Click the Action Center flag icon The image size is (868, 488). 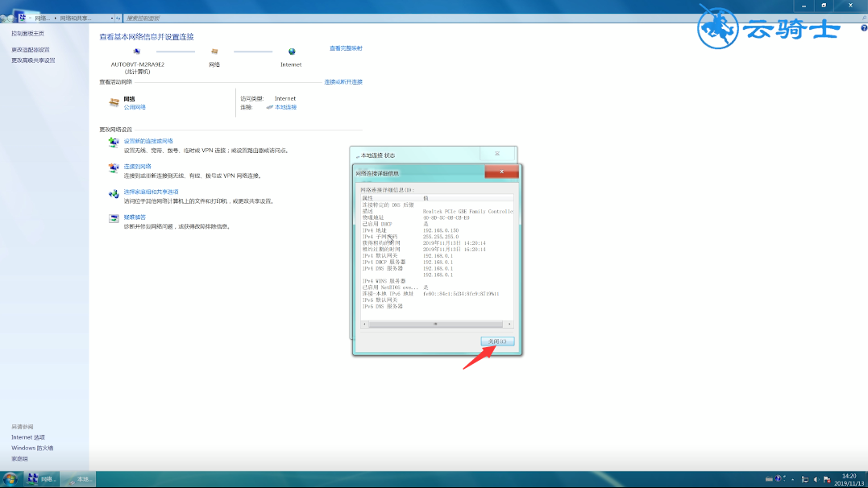[x=827, y=480]
